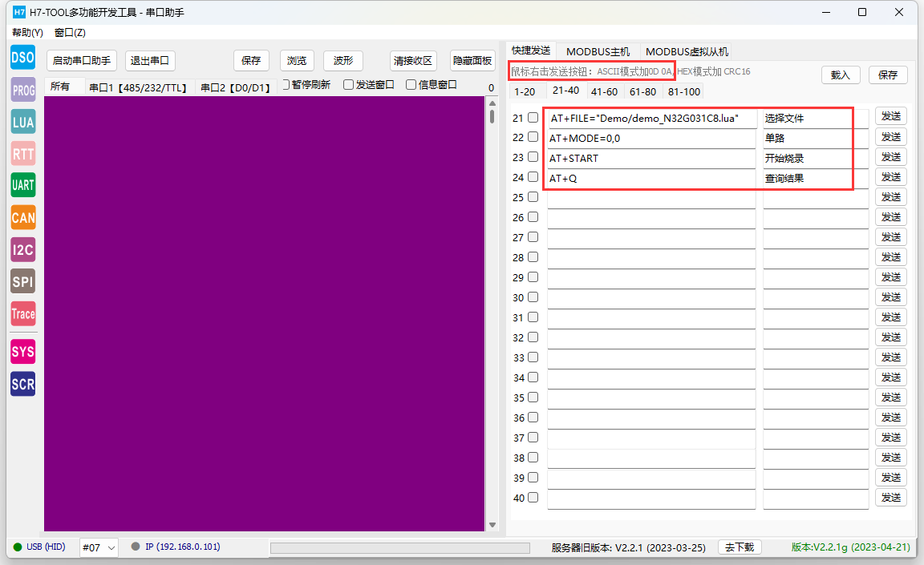The height and width of the screenshot is (565, 924).
Task: Open the RTT viewer tool
Action: 23,154
